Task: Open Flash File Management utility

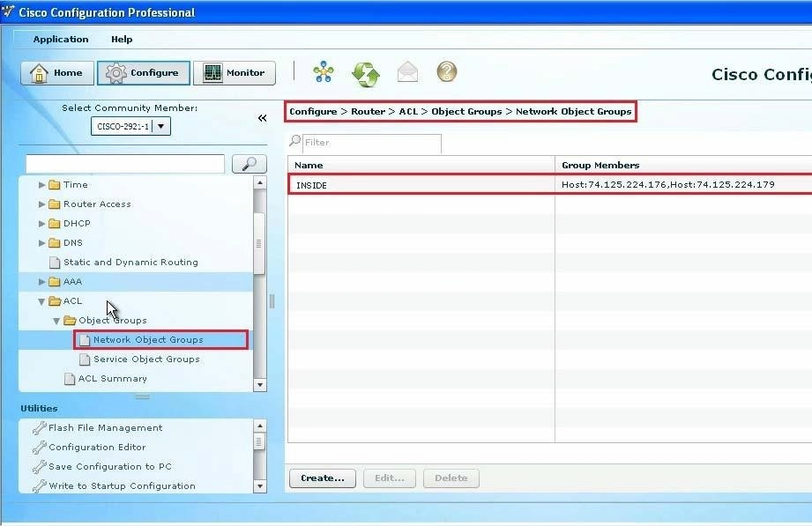Action: point(105,427)
